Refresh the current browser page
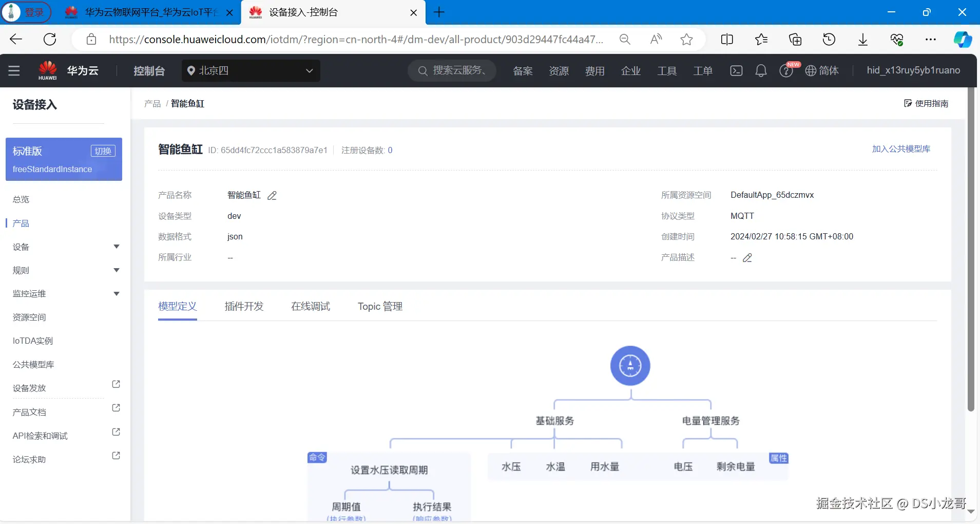Screen dimensions: 980x524 tap(50, 40)
